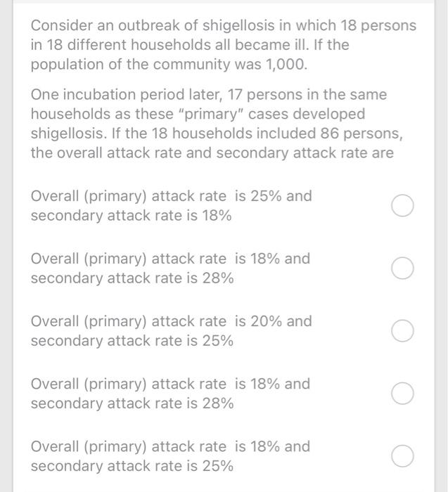Viewport: 448px width, 492px height.
Task: Choose the fourth answer's radio button (18%, 28%)
Action: click(x=402, y=394)
